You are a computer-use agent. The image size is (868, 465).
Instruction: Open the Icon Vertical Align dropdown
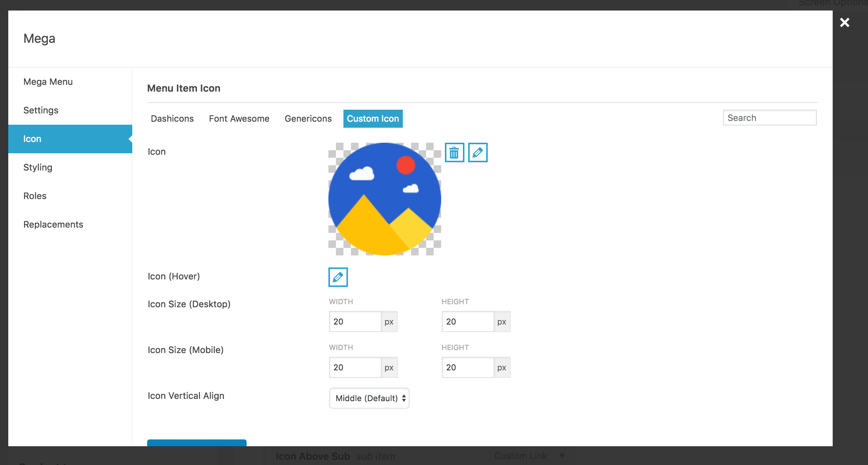tap(369, 398)
